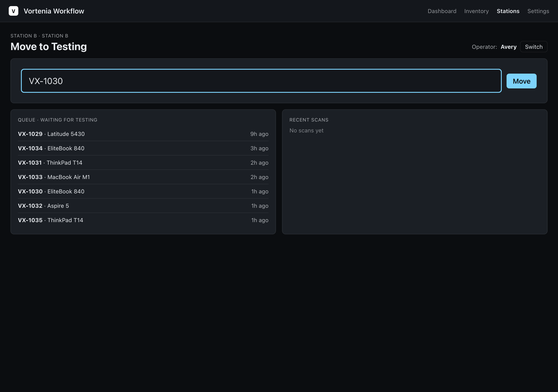The width and height of the screenshot is (558, 392).
Task: Open the Dashboard nav item
Action: point(442,11)
